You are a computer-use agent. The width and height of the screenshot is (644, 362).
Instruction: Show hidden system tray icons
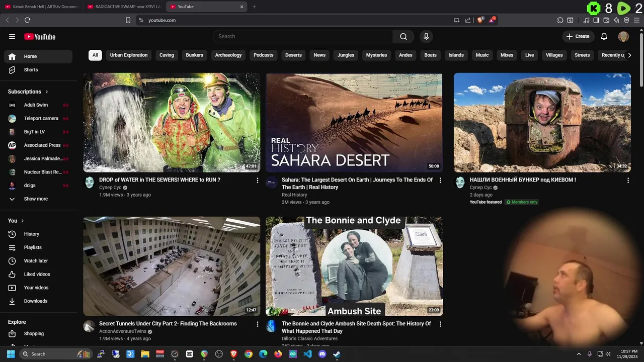tap(579, 354)
